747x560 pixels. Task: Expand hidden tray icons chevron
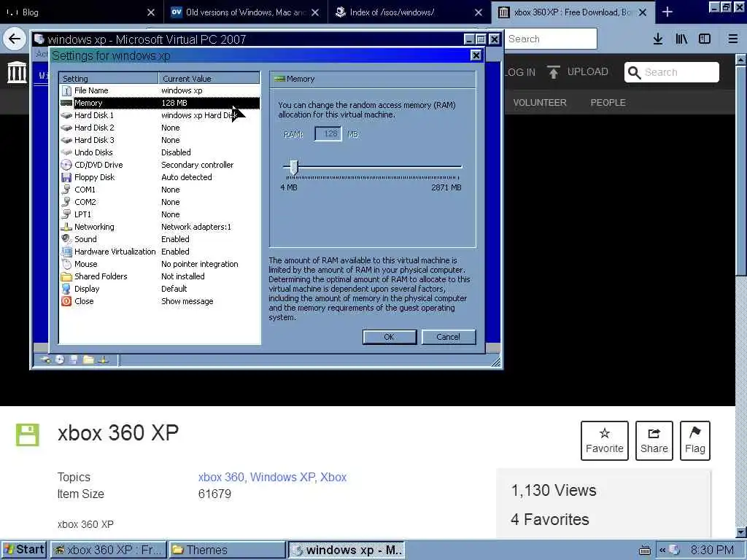click(x=662, y=550)
